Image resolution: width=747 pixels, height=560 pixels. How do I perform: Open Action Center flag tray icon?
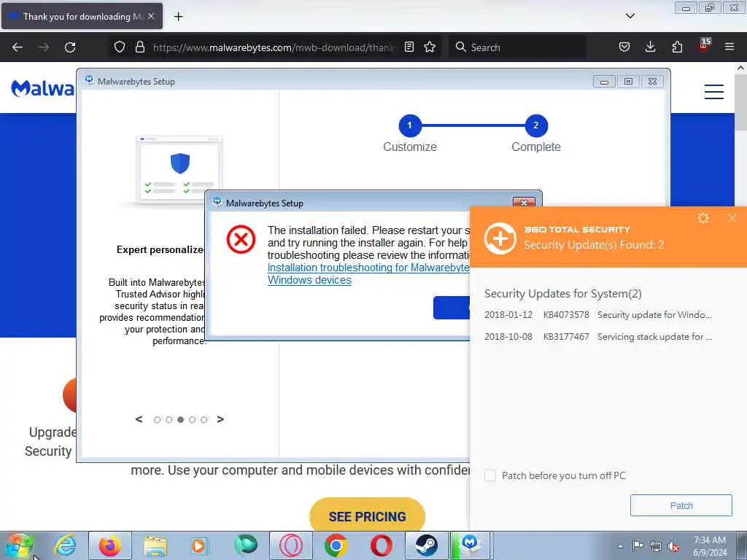coord(638,546)
